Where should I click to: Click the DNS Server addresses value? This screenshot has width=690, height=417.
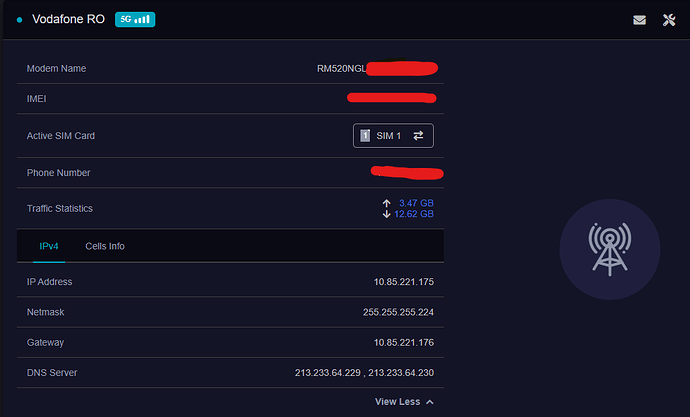pos(364,373)
